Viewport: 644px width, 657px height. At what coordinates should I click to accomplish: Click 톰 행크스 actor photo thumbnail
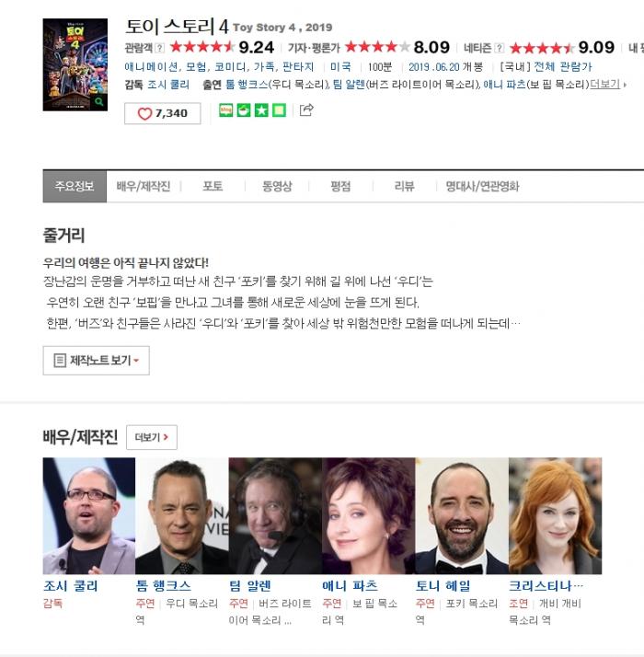click(182, 515)
